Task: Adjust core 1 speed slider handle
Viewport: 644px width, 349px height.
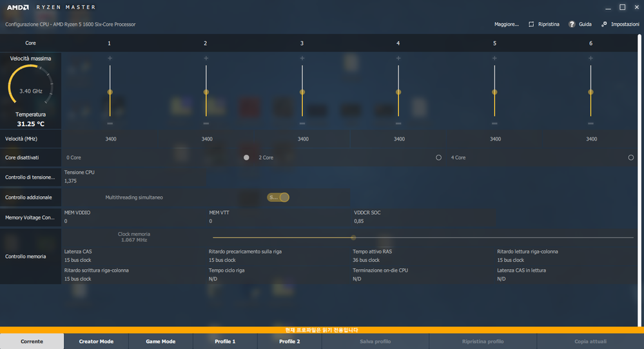Action: 110,92
